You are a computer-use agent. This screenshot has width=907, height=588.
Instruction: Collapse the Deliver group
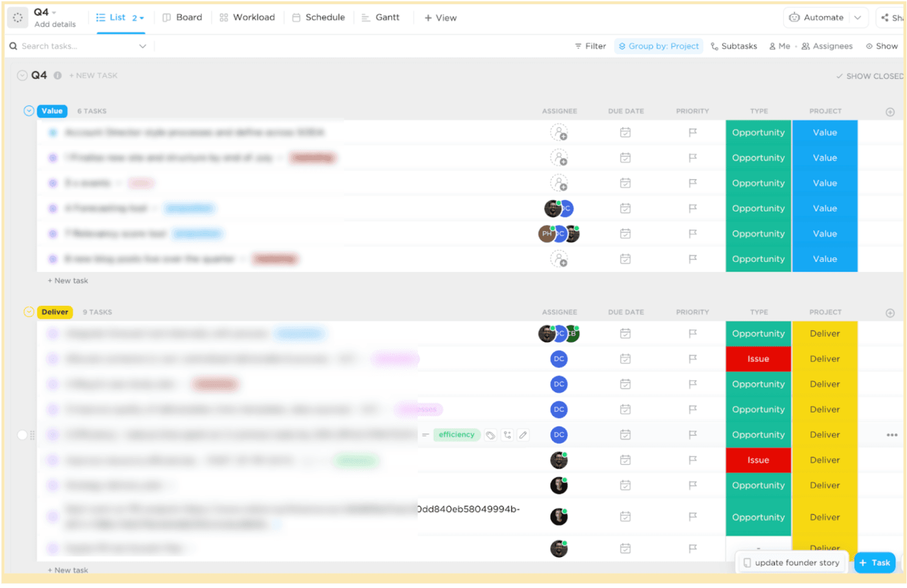coord(29,312)
